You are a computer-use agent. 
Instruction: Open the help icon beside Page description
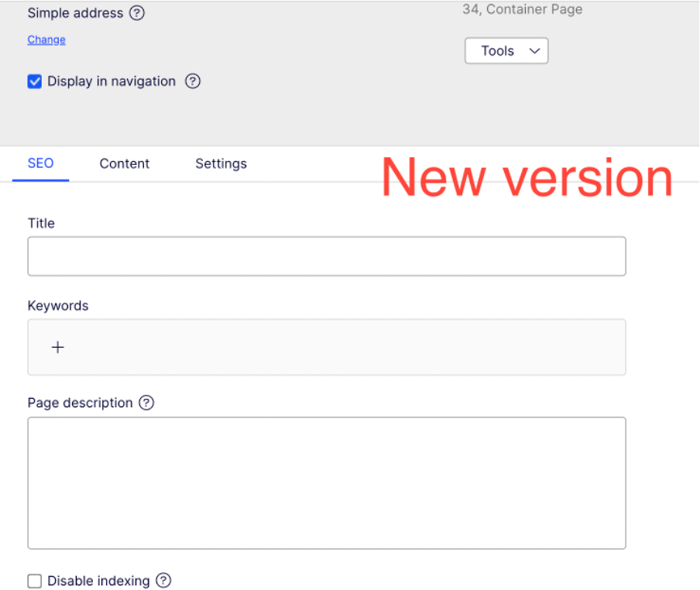[146, 403]
